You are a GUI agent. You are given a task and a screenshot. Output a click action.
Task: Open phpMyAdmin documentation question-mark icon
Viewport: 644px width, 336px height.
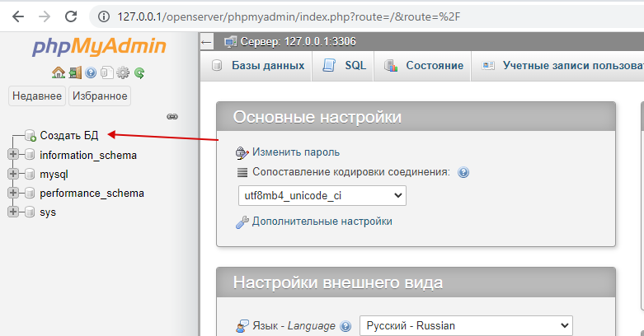click(91, 73)
